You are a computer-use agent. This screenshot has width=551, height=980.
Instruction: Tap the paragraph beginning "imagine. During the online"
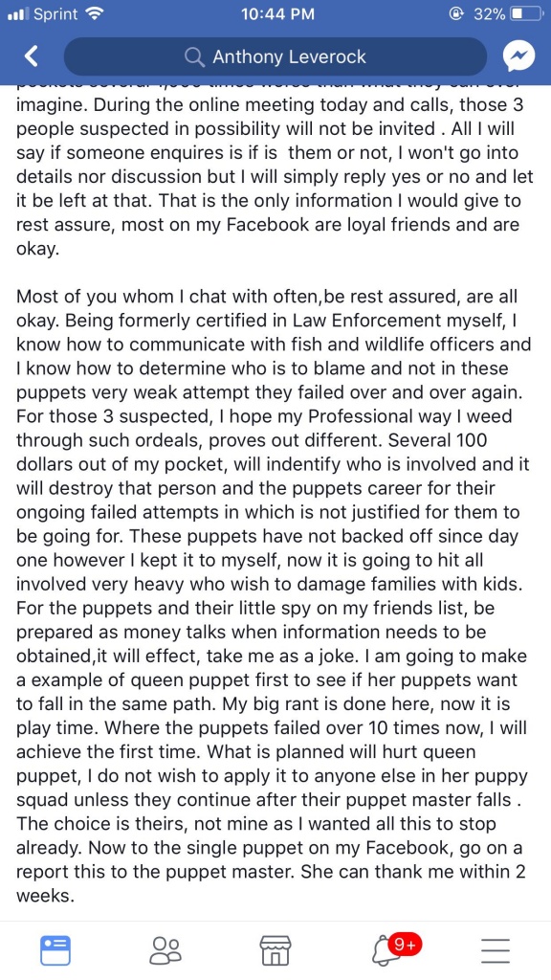pyautogui.click(x=275, y=177)
